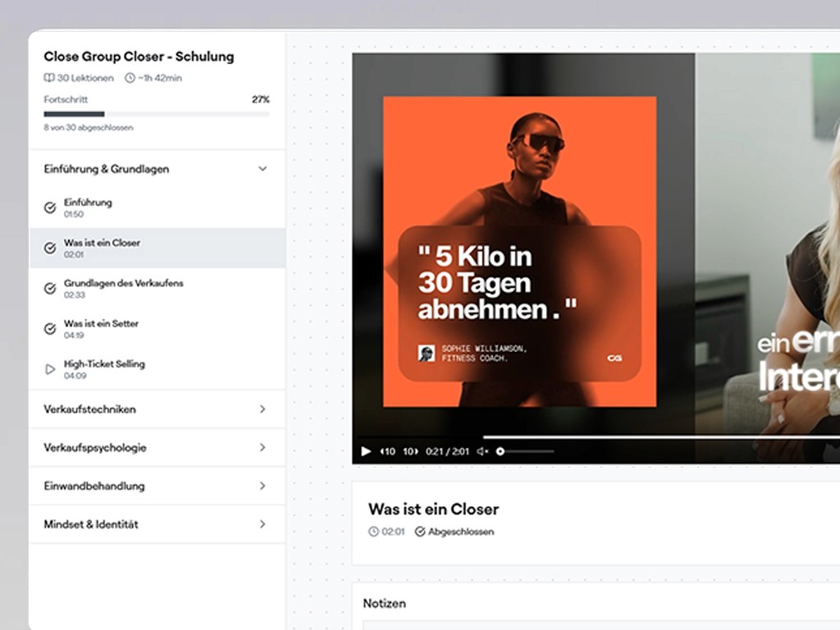Click the 27% progress value
Viewport: 840px width, 630px height.
tap(260, 99)
